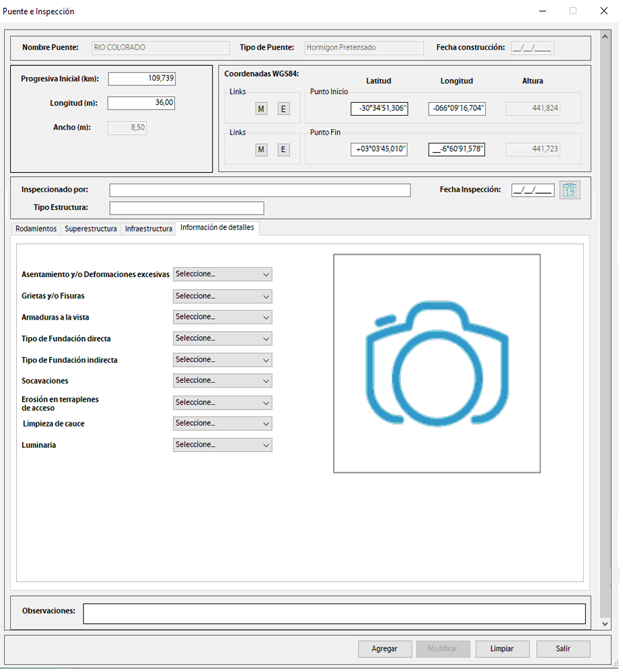Viewport: 623px width, 672px height.
Task: Click the Limpiar button
Action: [502, 649]
